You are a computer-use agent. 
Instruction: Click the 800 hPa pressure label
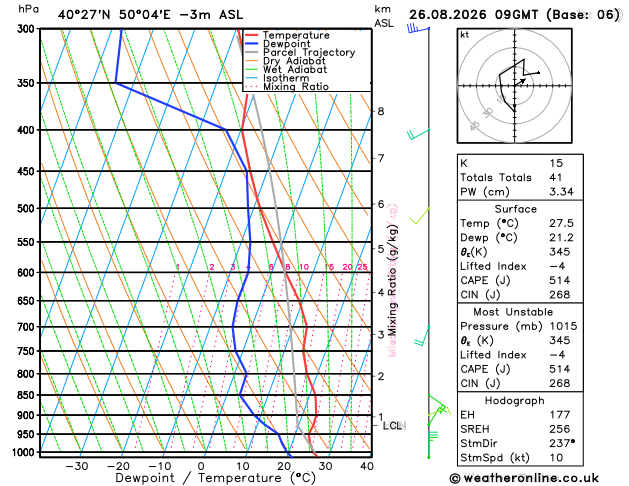[28, 374]
